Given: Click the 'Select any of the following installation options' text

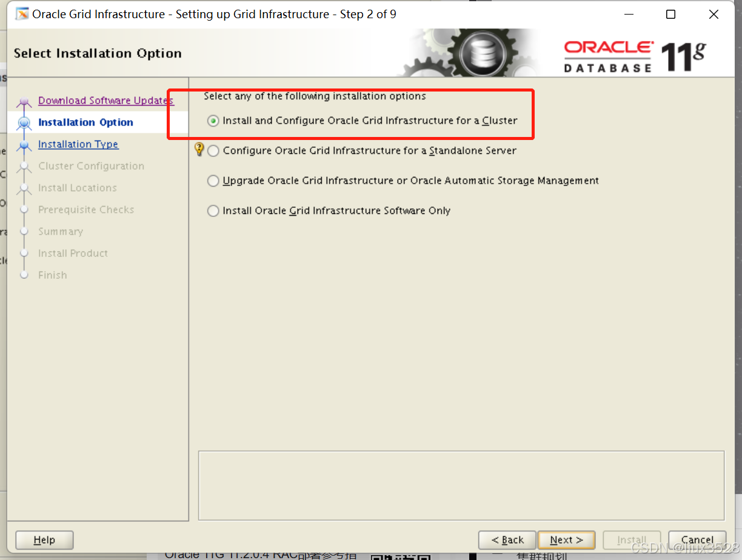Looking at the screenshot, I should (315, 96).
